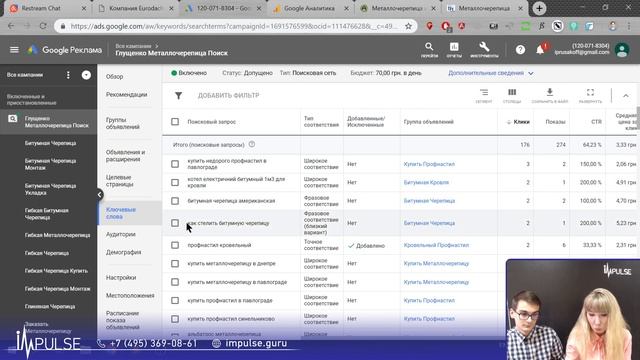Open the notifications bell

tap(540, 50)
